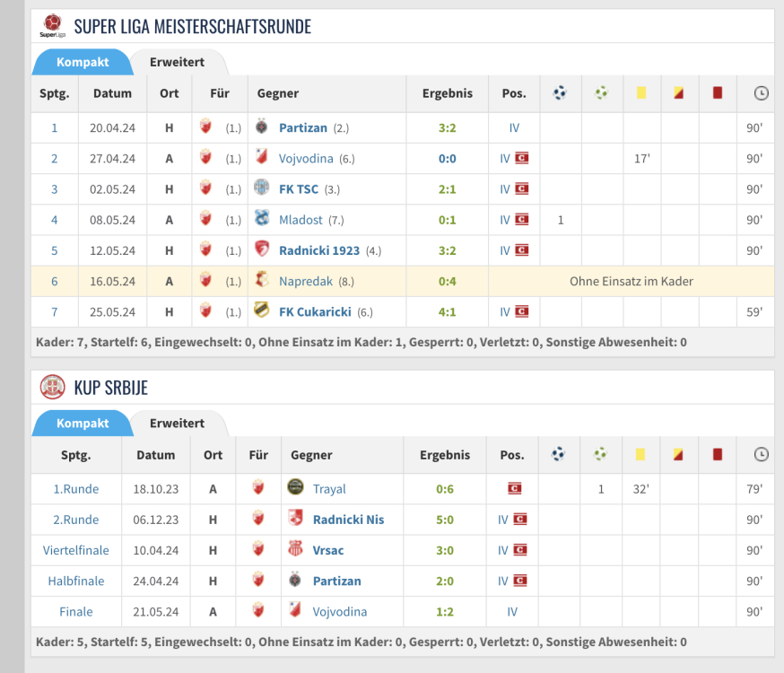Click the Halbfinale matchday link
The width and height of the screenshot is (784, 673).
tap(75, 581)
